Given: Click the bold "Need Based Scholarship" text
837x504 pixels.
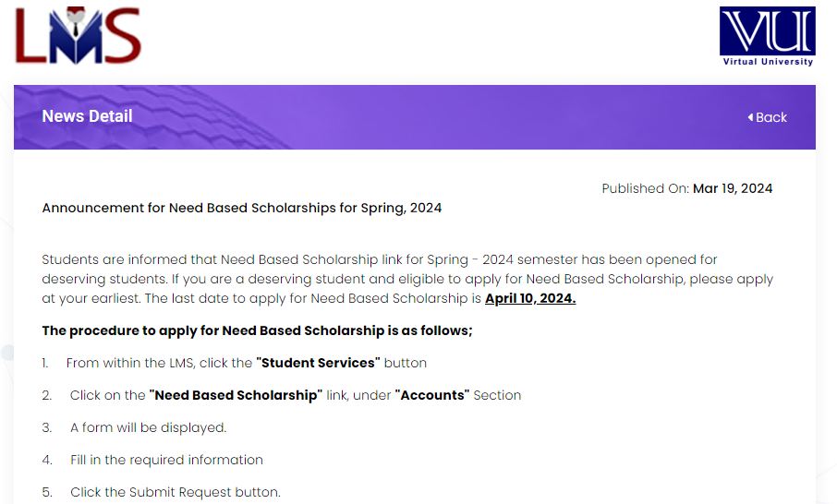Looking at the screenshot, I should point(236,395).
